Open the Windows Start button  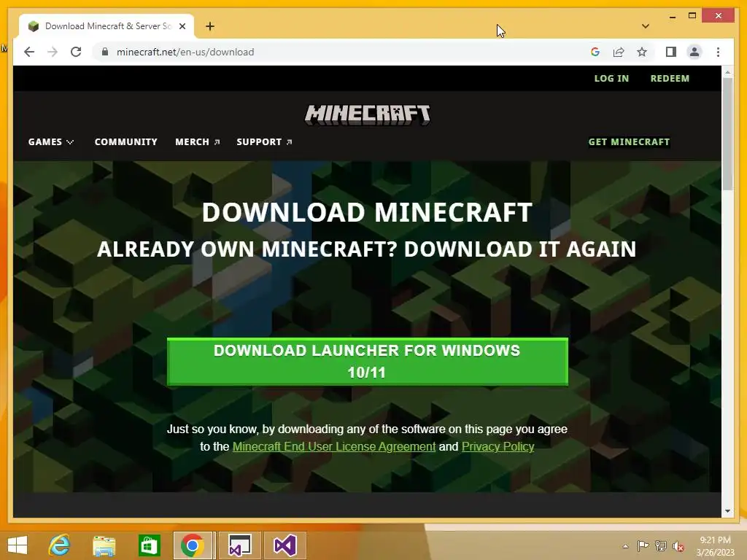pyautogui.click(x=18, y=545)
